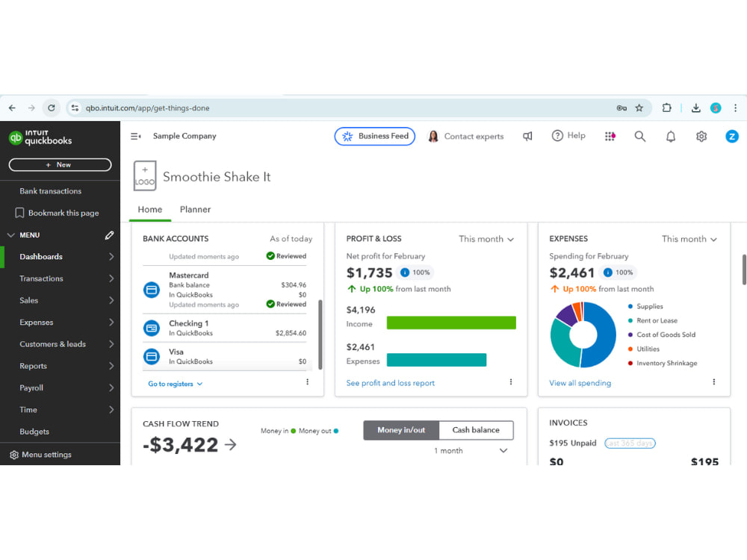This screenshot has height=560, width=747.
Task: Open Profit & Loss This month dropdown
Action: click(x=486, y=239)
